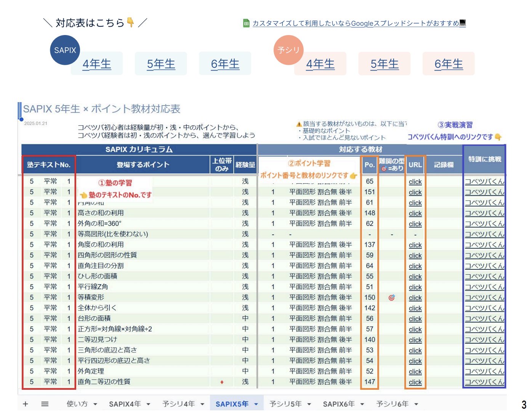Select the 三角形の底辺と高さ cell
Viewport: 532px width, 413px height.
[143, 350]
